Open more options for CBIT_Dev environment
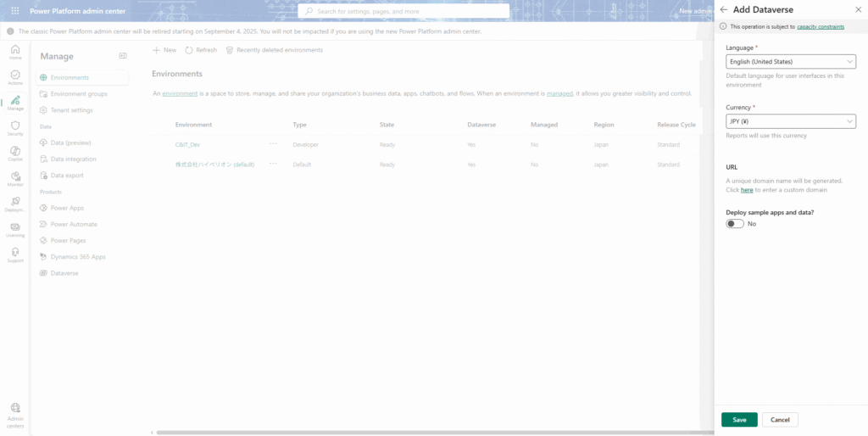This screenshot has height=436, width=868. [273, 144]
